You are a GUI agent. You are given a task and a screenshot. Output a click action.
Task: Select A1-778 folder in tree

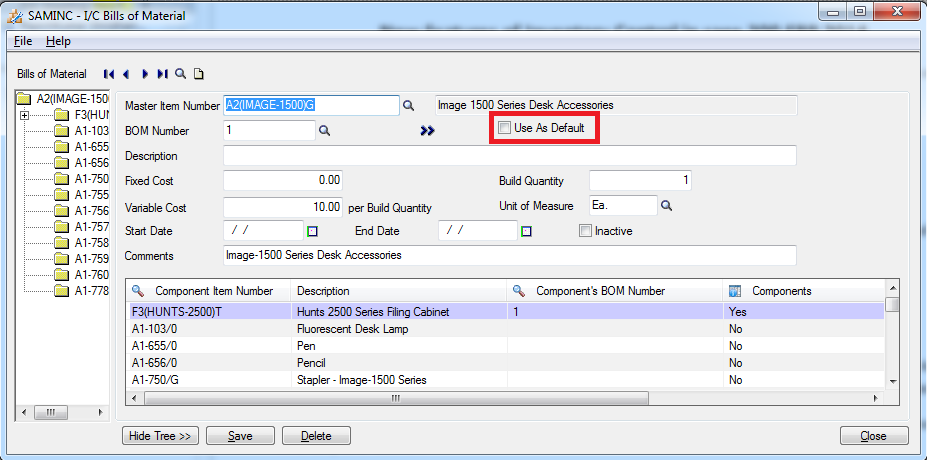(x=81, y=290)
